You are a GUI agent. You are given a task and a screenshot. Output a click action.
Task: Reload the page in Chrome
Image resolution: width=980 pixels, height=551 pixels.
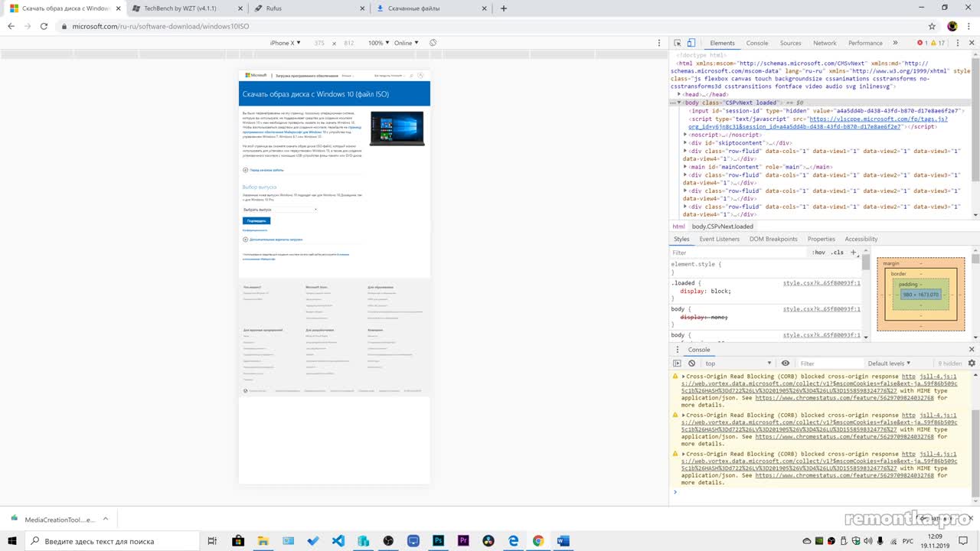pyautogui.click(x=44, y=26)
